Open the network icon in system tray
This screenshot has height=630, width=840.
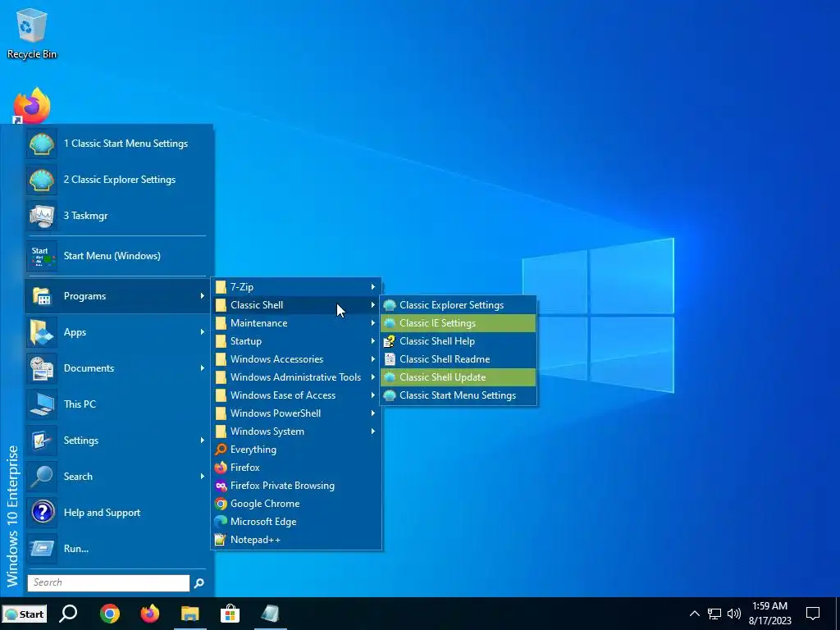(714, 614)
